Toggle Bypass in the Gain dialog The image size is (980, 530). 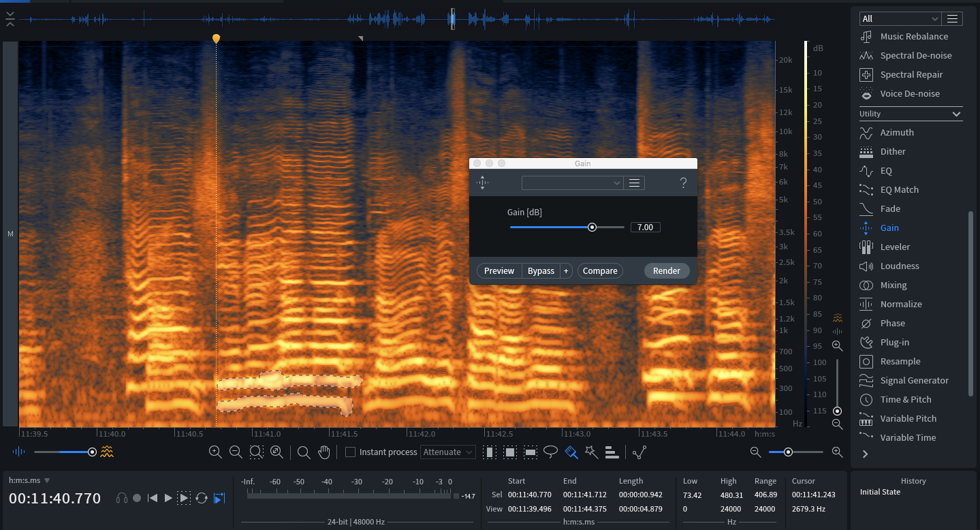(541, 271)
